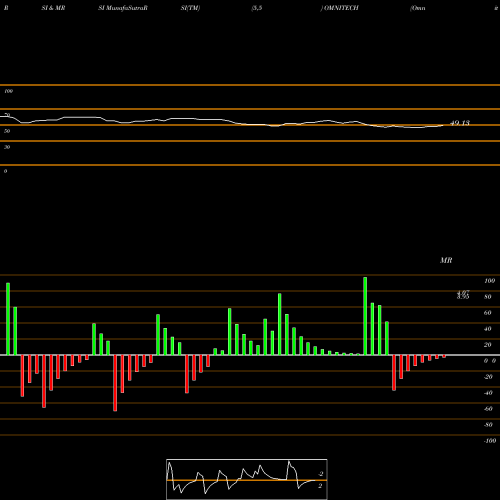Click the -100 label on the MR axis
Viewport: 500px width, 500px height.
[490, 441]
